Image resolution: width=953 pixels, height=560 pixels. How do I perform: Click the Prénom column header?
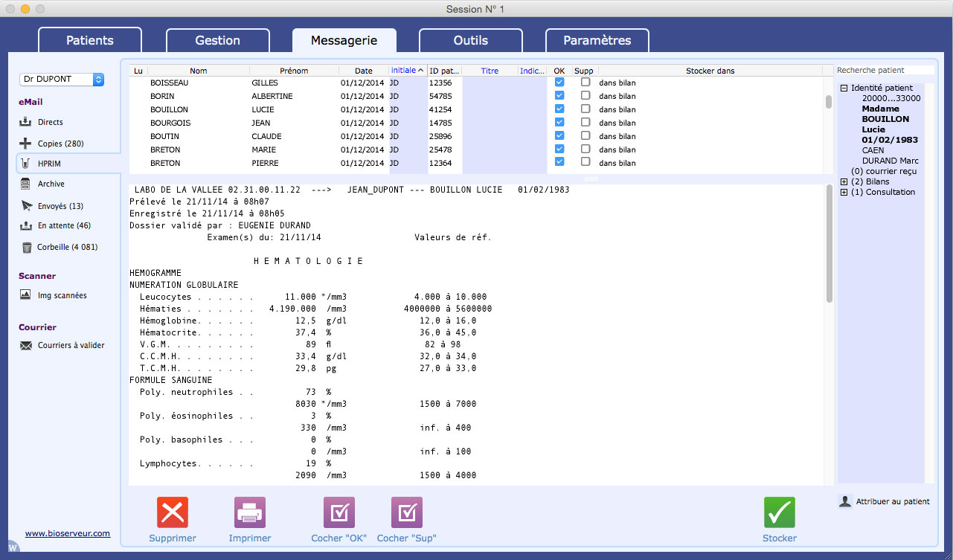(294, 71)
